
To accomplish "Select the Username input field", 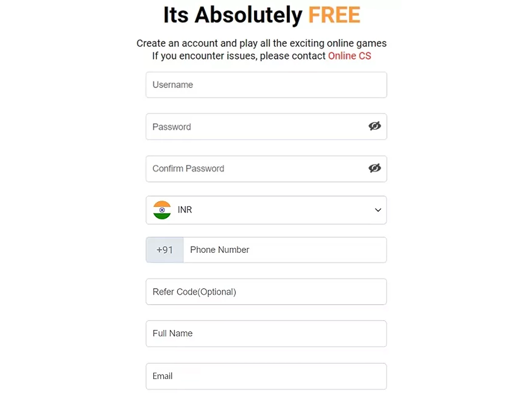I will (x=266, y=85).
